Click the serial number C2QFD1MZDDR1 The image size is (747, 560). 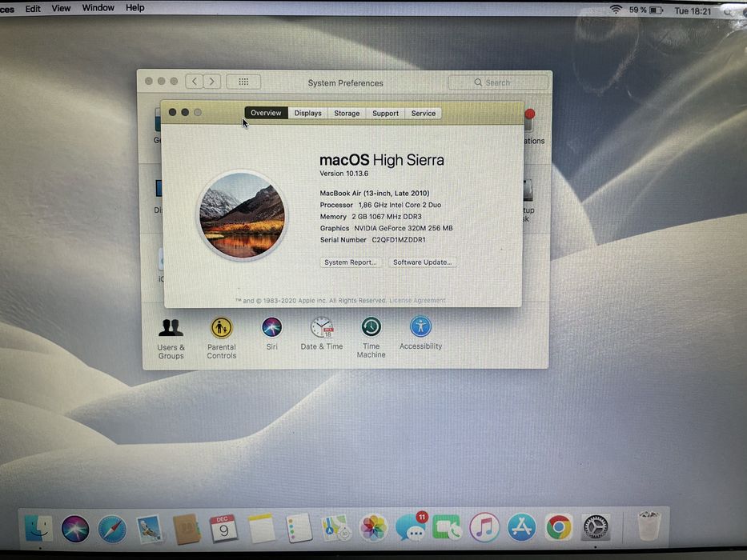pyautogui.click(x=399, y=240)
